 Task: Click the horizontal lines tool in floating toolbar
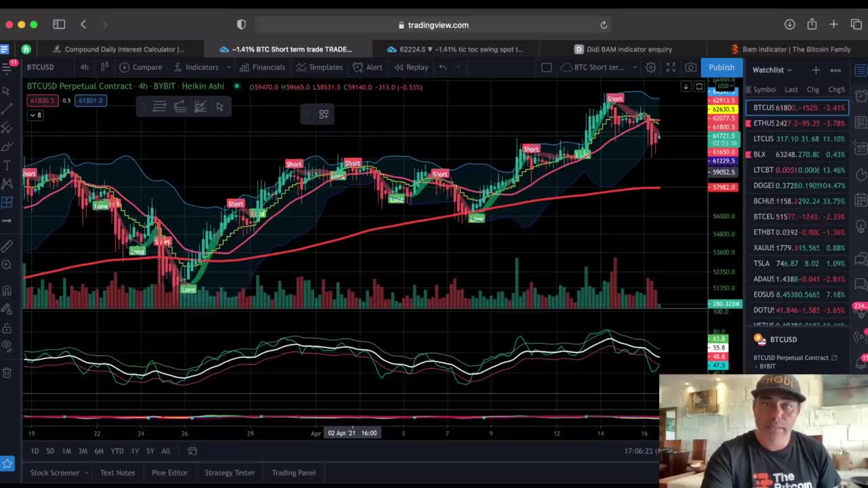(159, 106)
